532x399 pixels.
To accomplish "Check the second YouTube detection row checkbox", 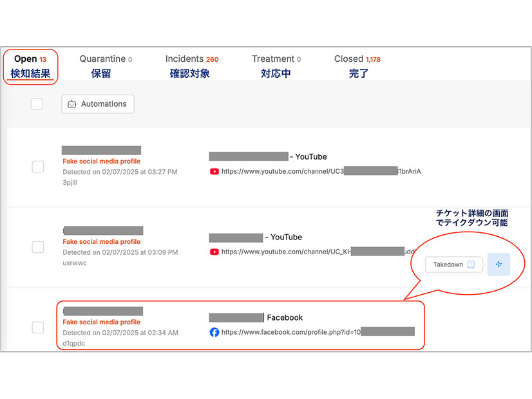I will 37,247.
